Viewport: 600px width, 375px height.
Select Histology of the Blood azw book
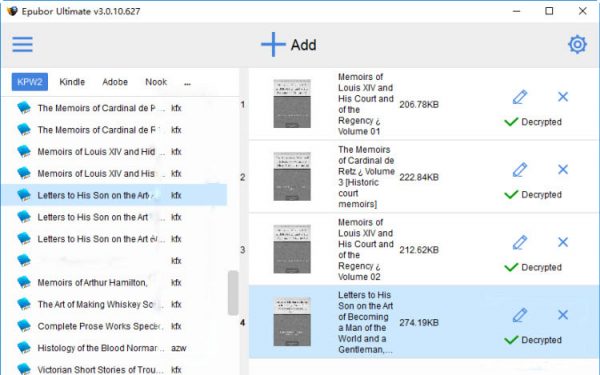[114, 348]
